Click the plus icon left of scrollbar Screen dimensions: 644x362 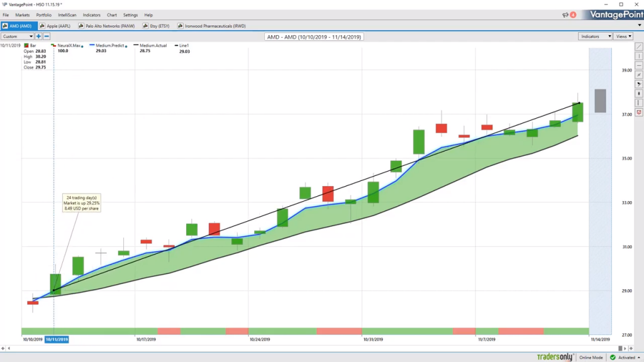click(3, 348)
